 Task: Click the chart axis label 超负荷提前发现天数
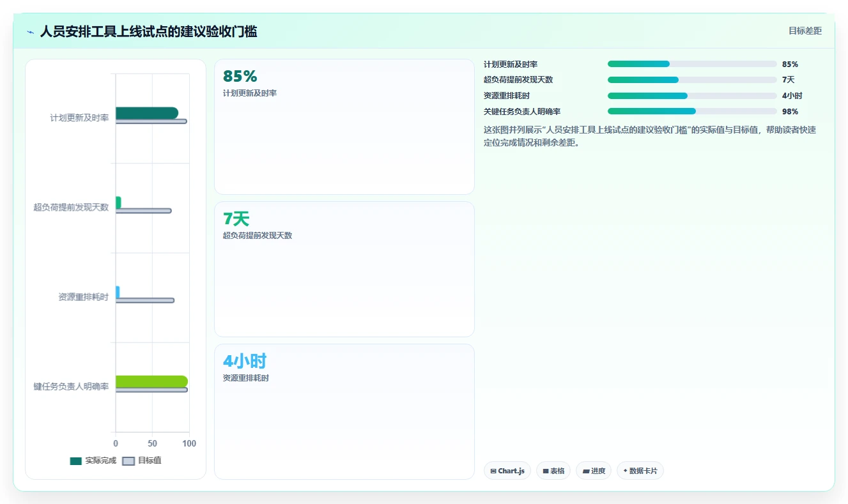[x=71, y=207]
